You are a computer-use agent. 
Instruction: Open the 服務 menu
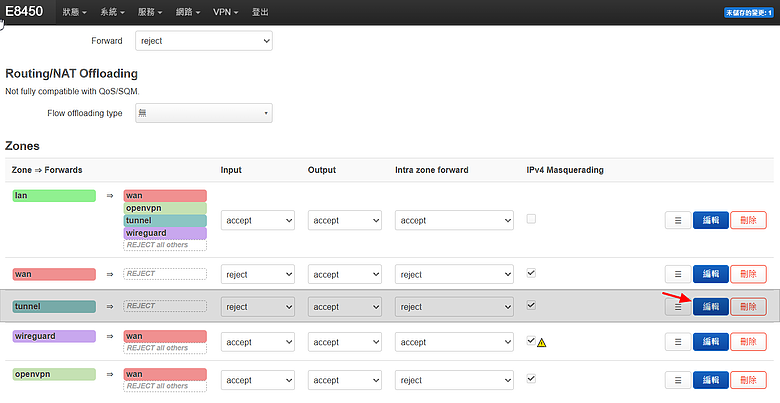click(150, 12)
